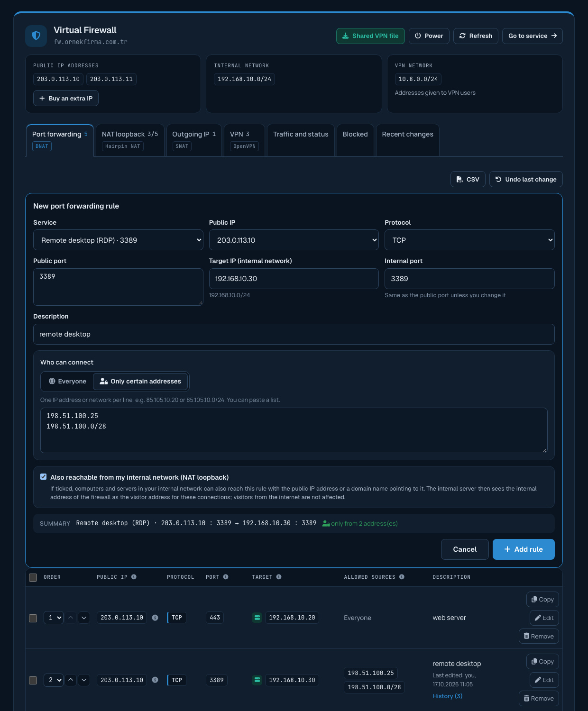Switch to the NAT loopback tab
This screenshot has height=711, width=588.
pos(130,140)
